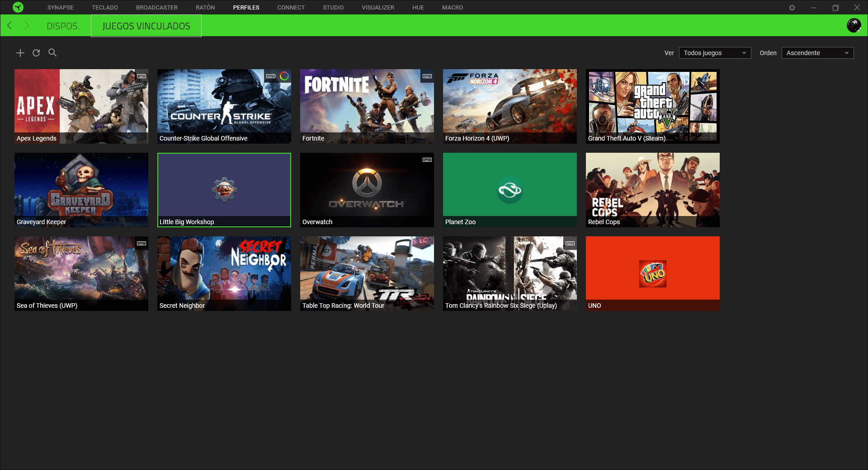Click keyboard icon on Rainbow Six Siege tile

coord(570,243)
